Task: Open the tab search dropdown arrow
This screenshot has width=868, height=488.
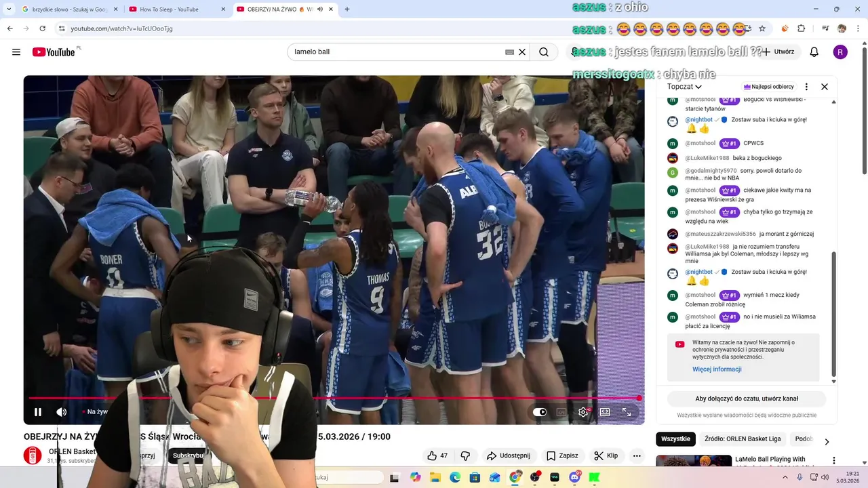Action: click(9, 9)
